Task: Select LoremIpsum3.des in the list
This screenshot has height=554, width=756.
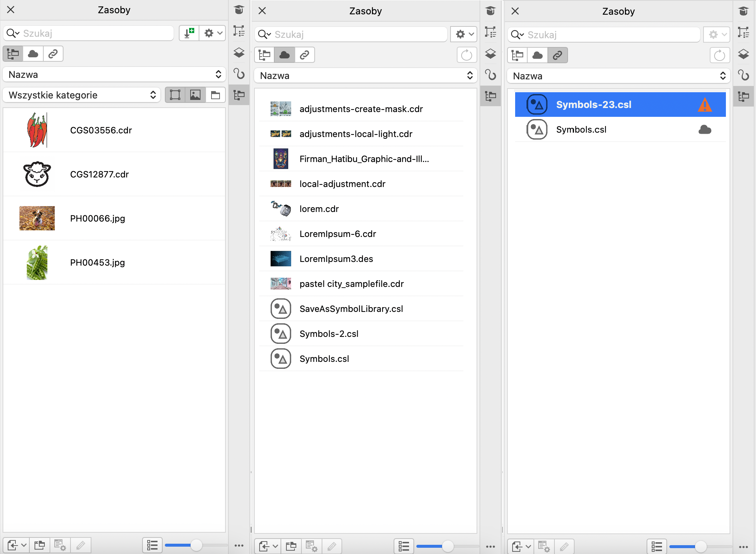Action: click(336, 259)
